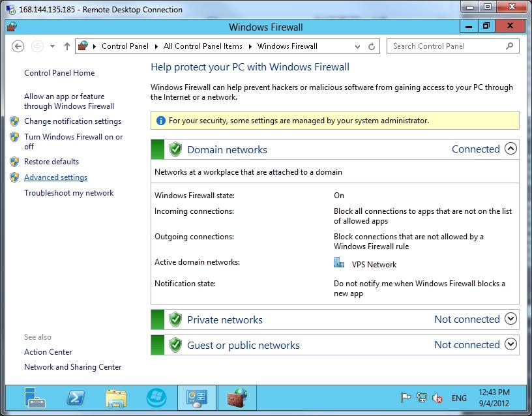Click Windows Firewall window title icon

(12, 27)
